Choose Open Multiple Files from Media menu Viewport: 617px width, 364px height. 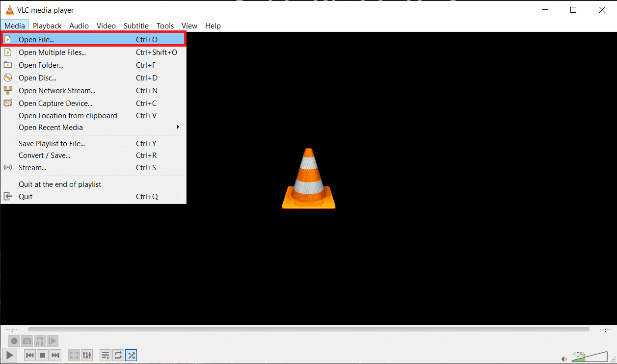pos(93,52)
